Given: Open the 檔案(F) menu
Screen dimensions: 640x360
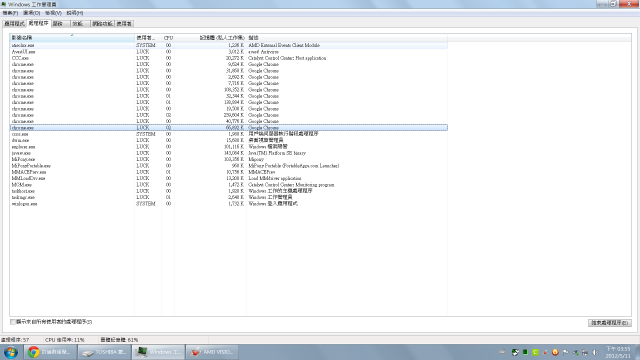Looking at the screenshot, I should click(10, 13).
